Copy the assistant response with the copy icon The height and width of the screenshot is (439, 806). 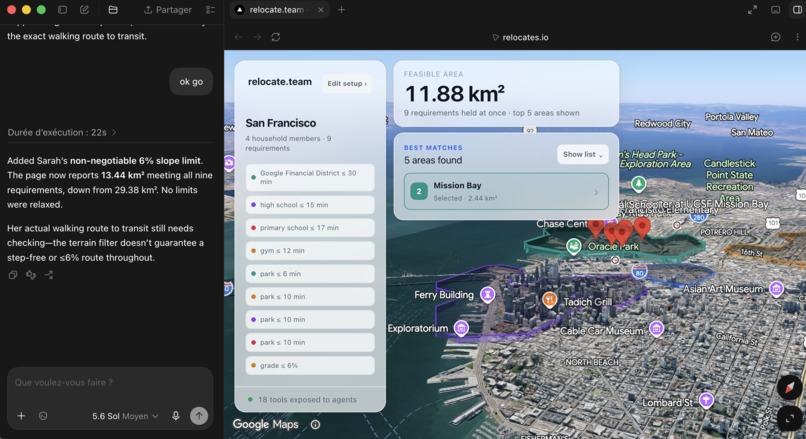[x=13, y=275]
